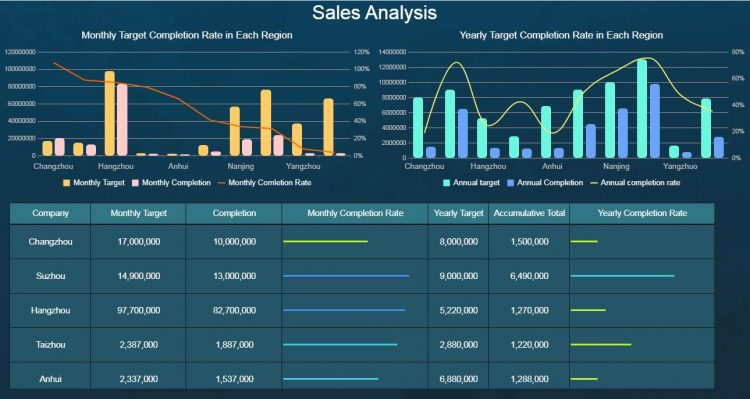Select Accumulative Total column header

(529, 213)
